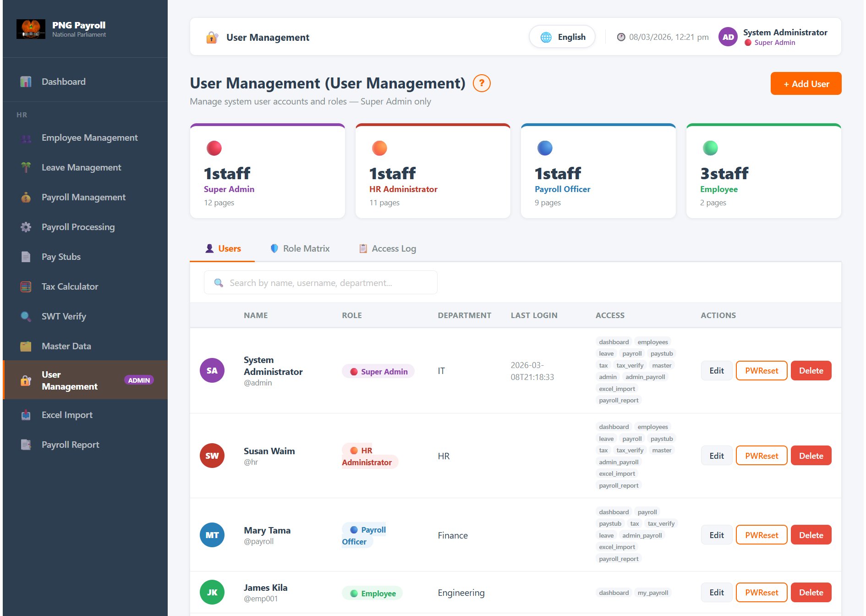Click the Finance department cell
866x616 pixels.
click(453, 535)
